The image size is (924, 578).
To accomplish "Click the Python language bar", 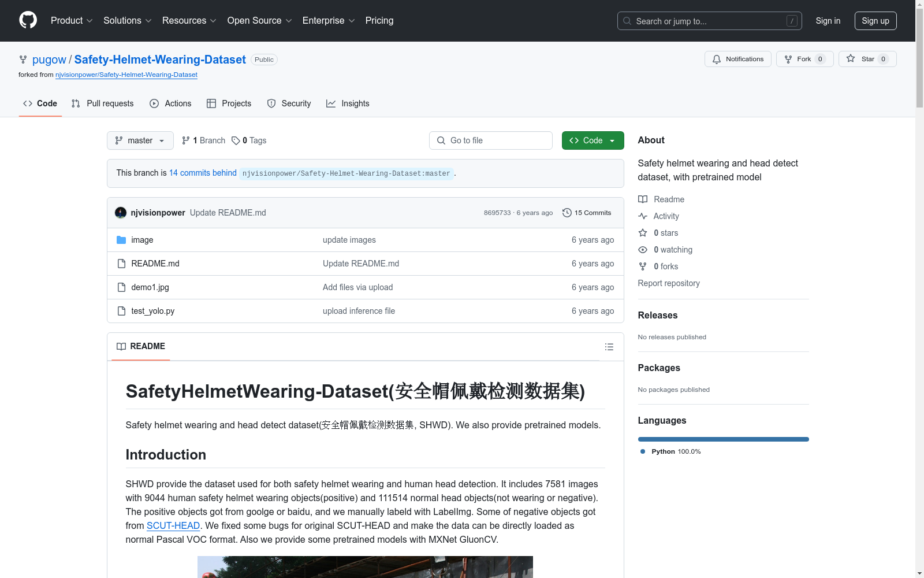I will pyautogui.click(x=723, y=439).
